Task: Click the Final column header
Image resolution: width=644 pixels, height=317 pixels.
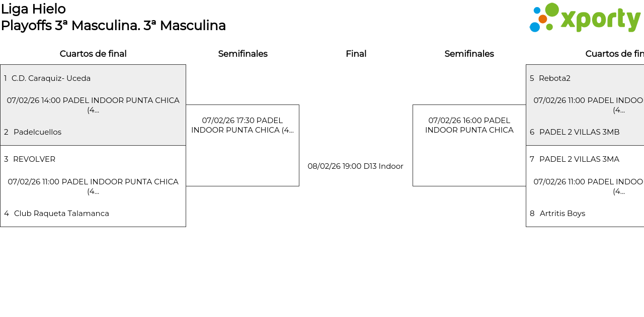Action: coord(356,54)
